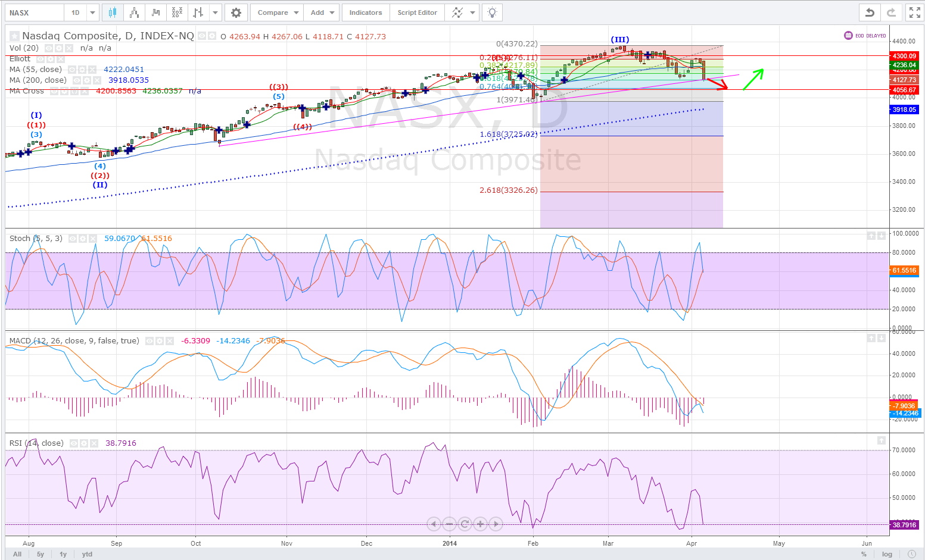Image resolution: width=925 pixels, height=560 pixels.
Task: Select the 1y time range
Action: pyautogui.click(x=63, y=554)
